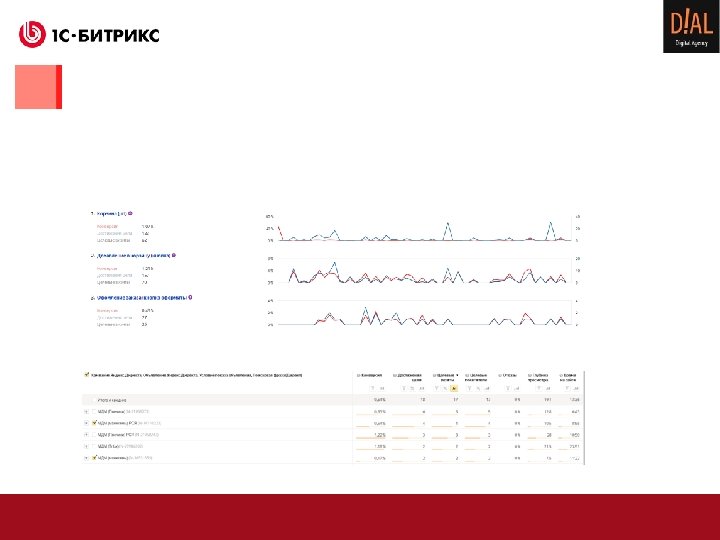Click the chart icon under Отказы column

(x=517, y=388)
